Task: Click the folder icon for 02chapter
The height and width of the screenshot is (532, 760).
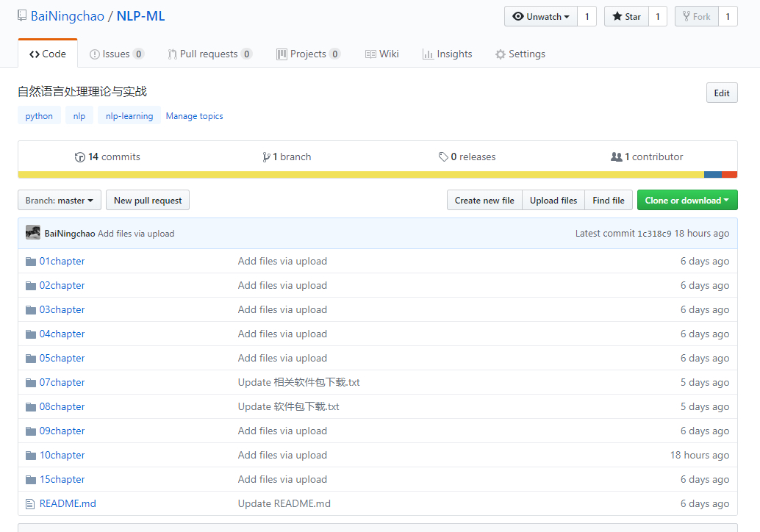Action: [x=31, y=286]
